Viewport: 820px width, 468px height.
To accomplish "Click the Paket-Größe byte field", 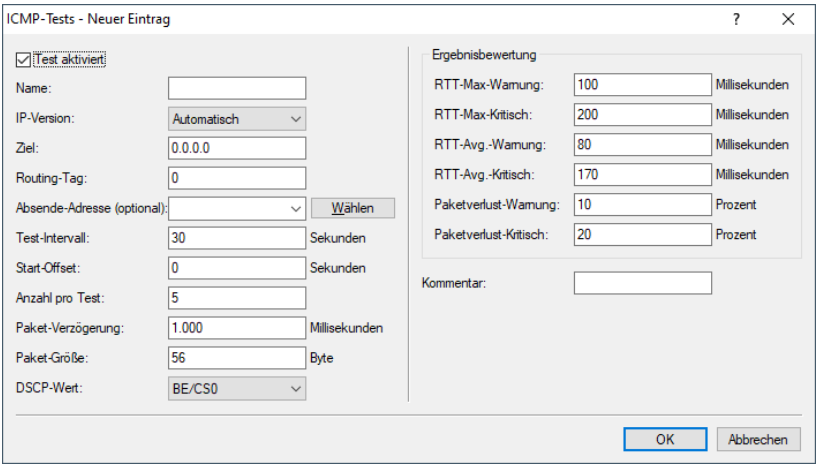I will [x=236, y=358].
